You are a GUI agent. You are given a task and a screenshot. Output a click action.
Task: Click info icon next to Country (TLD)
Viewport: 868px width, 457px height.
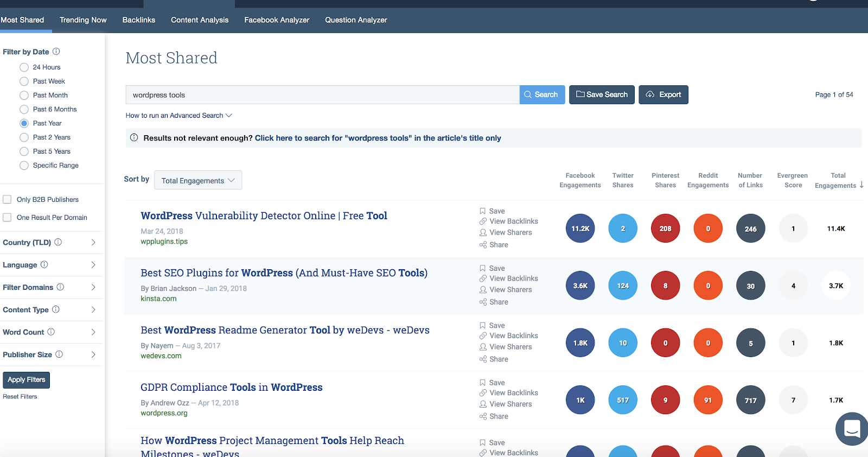[x=58, y=242]
